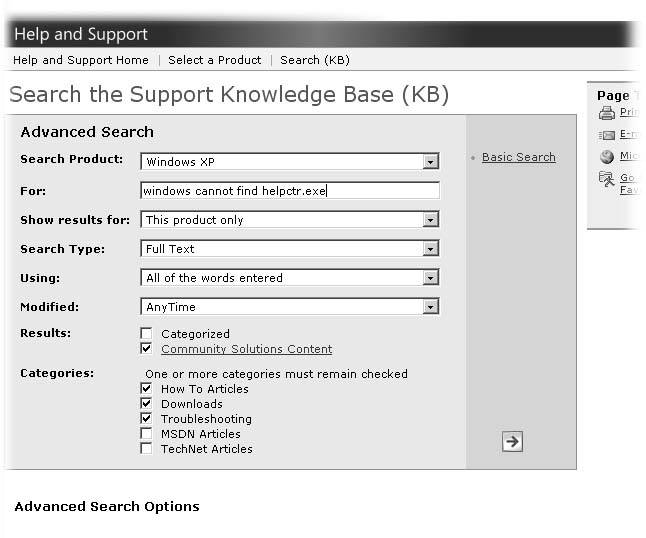Screen dimensions: 646x538
Task: Uncheck the Community Solutions Content checkbox
Action: coord(147,349)
